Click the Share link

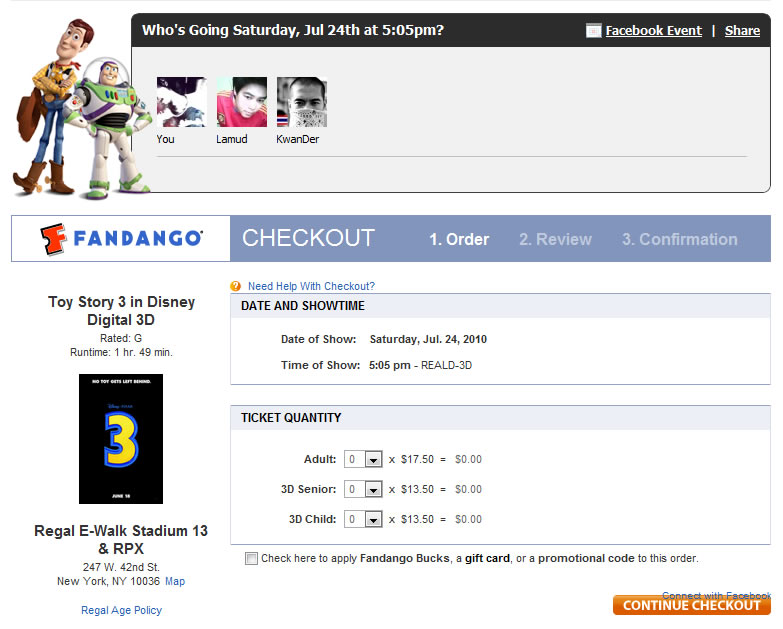tap(742, 31)
